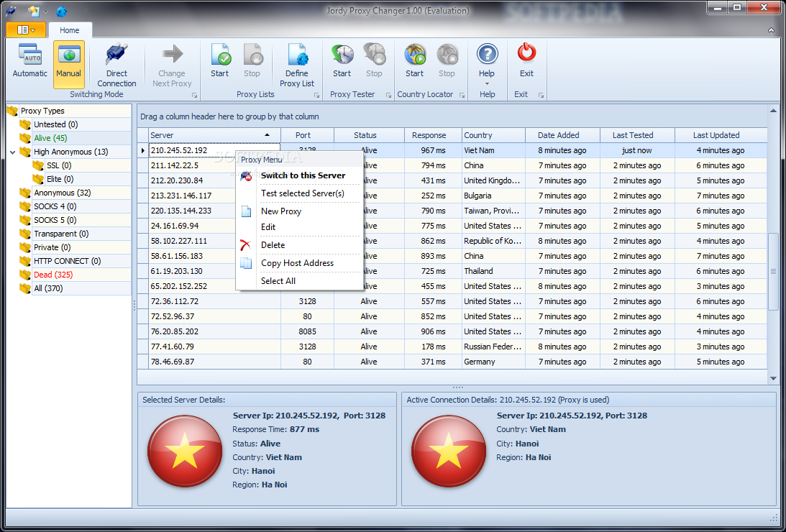Sort by Response column header
The image size is (786, 532).
[433, 135]
